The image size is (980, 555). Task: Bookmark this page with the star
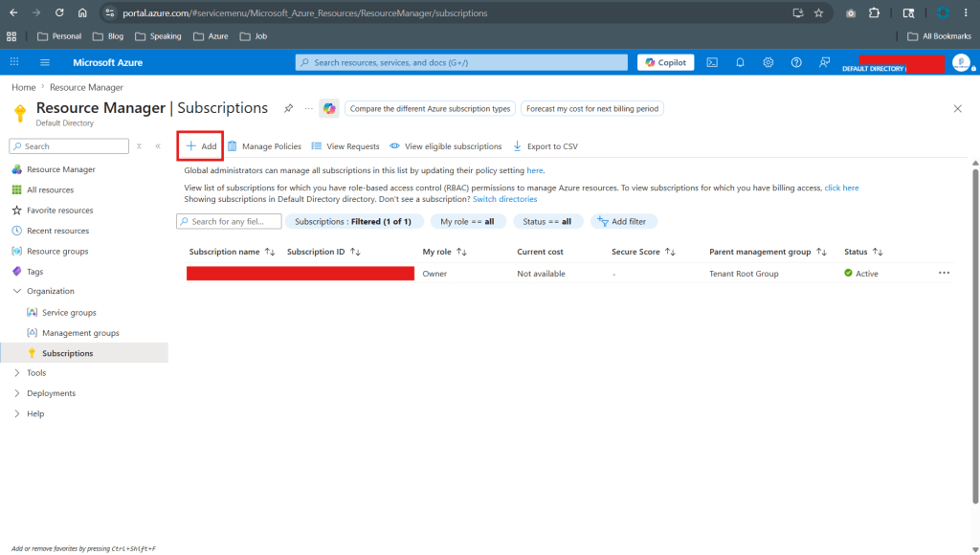pyautogui.click(x=819, y=12)
